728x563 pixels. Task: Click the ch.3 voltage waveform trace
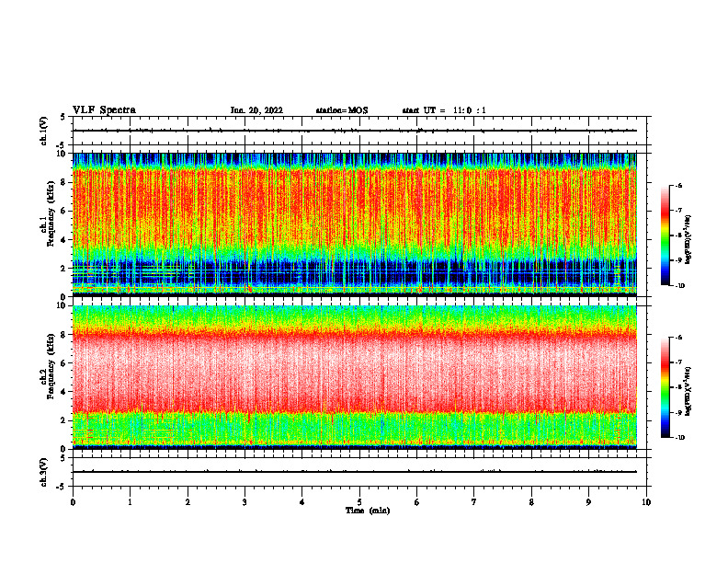coord(355,472)
